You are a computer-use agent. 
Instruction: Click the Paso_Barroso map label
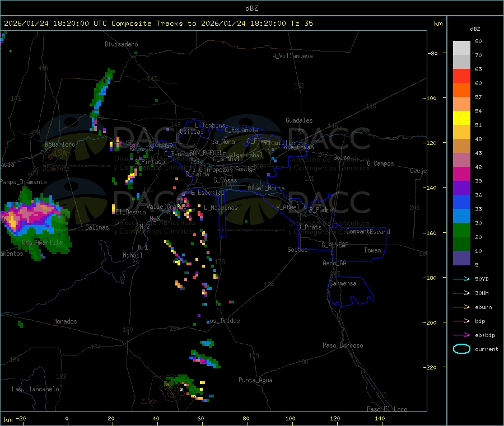343,345
